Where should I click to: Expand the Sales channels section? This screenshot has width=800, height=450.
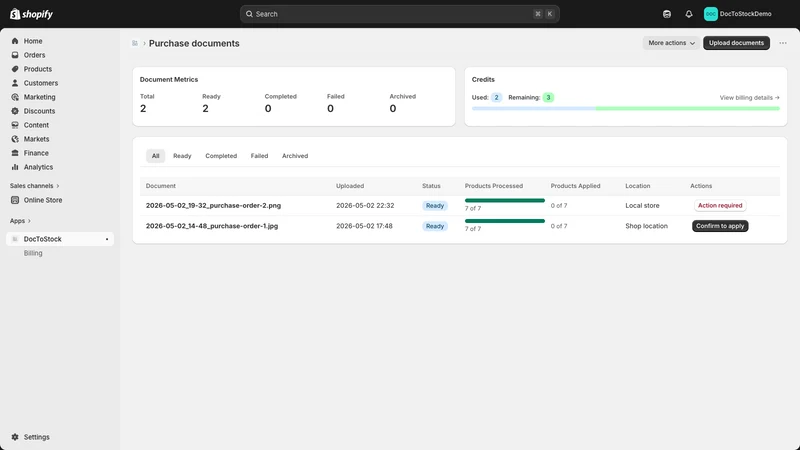(x=35, y=186)
